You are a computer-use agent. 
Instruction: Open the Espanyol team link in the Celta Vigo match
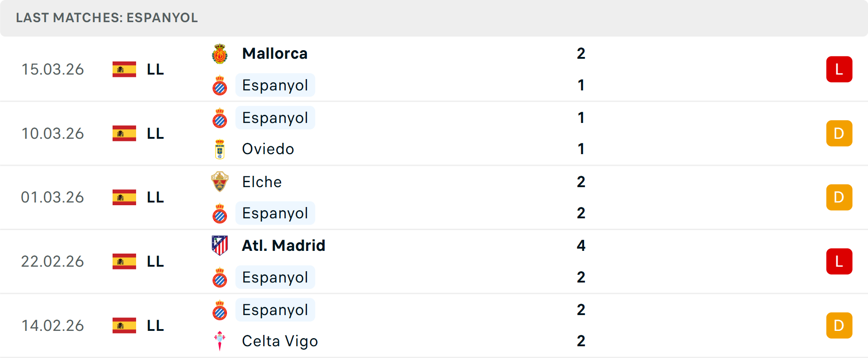tap(275, 310)
